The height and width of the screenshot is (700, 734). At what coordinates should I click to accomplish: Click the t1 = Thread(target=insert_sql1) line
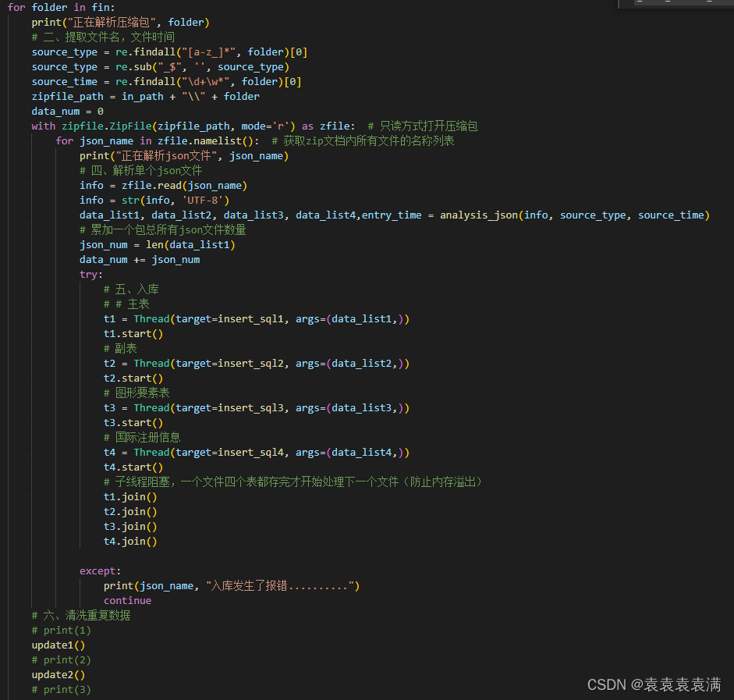[257, 319]
